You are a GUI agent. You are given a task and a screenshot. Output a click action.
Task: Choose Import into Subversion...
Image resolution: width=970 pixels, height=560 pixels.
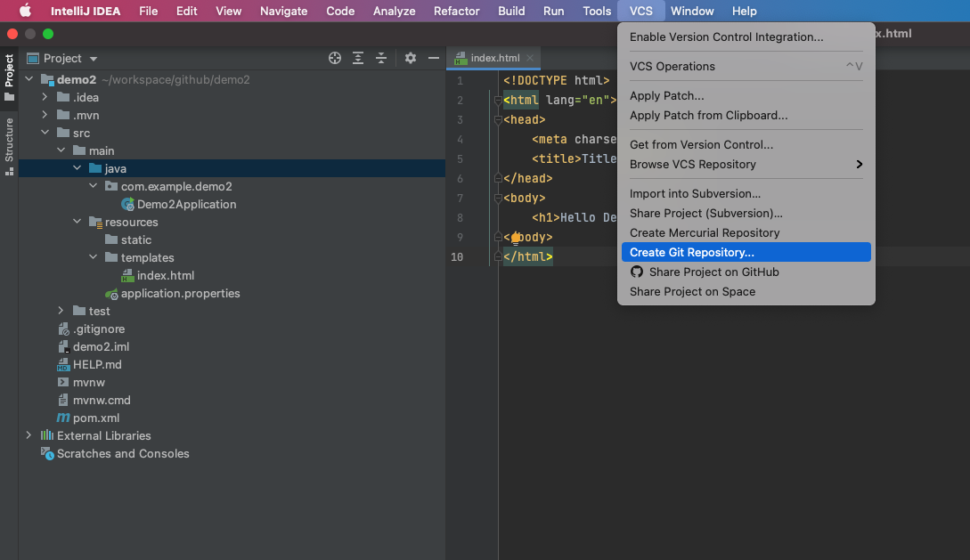pos(746,193)
